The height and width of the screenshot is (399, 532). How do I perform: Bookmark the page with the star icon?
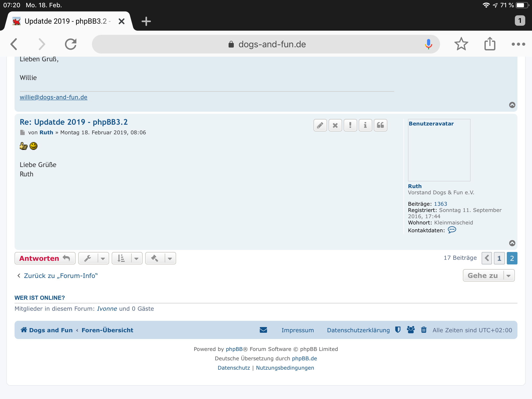tap(461, 44)
